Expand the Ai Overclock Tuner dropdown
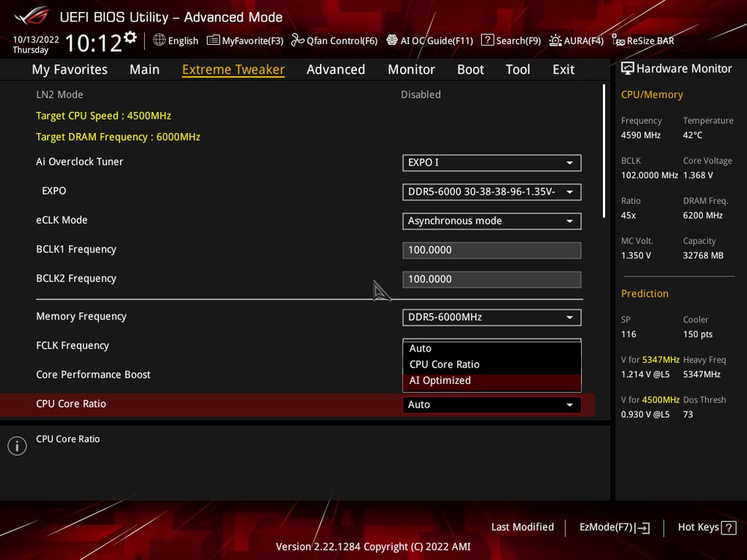 pyautogui.click(x=492, y=162)
